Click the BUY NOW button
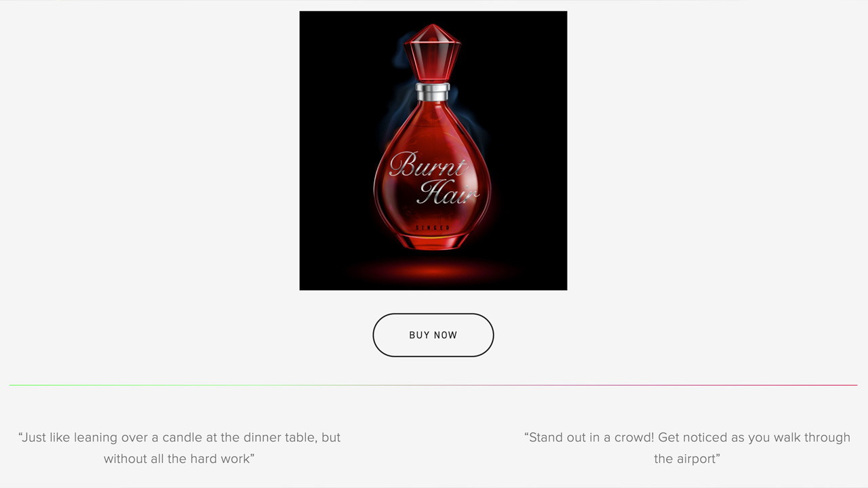Screen dimensions: 868x488 click(x=433, y=335)
